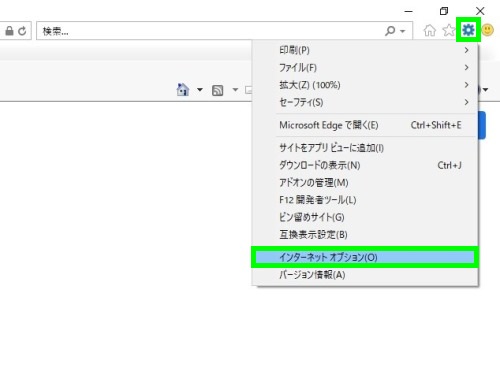
Task: Open Favorites star icon
Action: [x=449, y=30]
